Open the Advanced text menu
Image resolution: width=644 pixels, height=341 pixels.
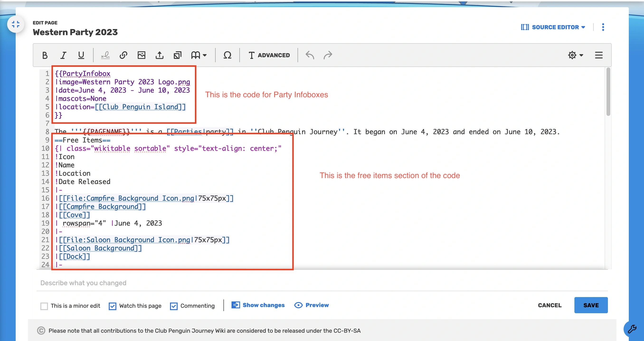[269, 55]
